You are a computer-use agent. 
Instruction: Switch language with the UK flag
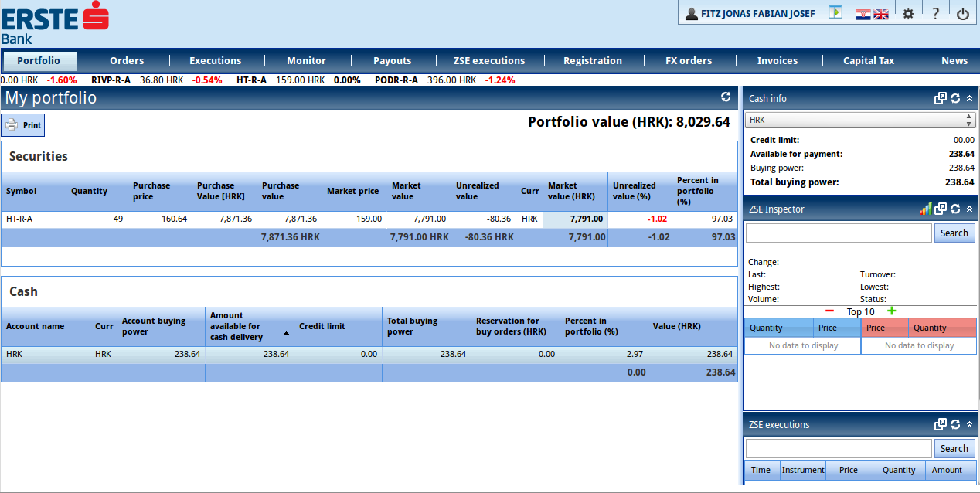coord(881,14)
